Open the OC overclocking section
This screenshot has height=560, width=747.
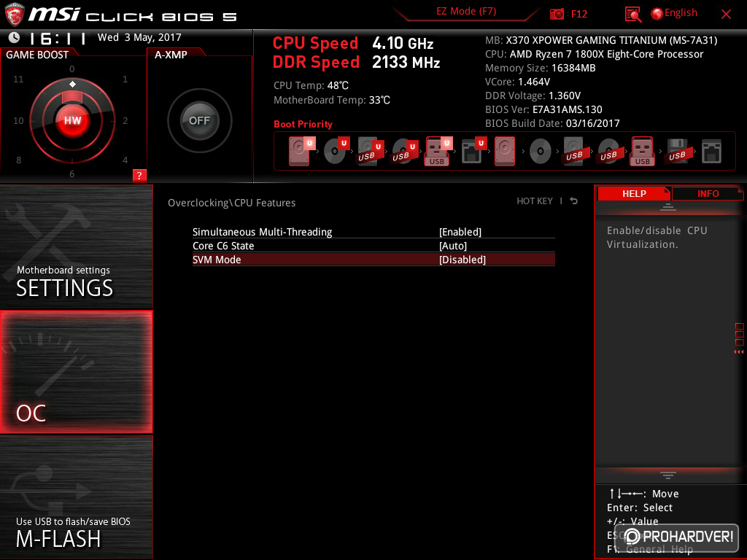76,372
